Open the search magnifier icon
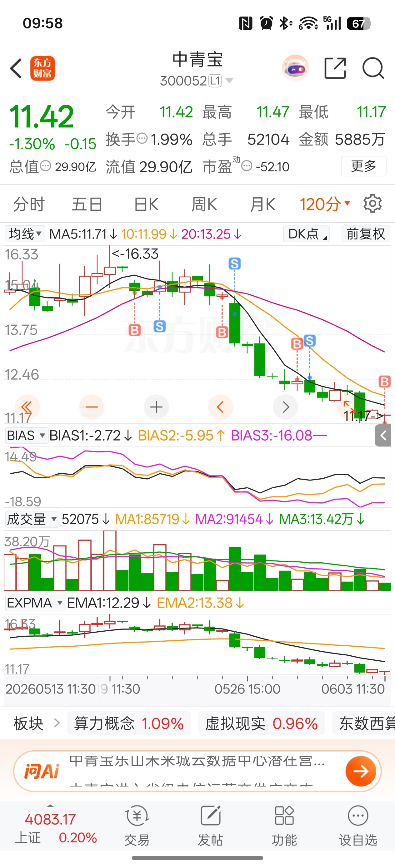 pos(373,68)
